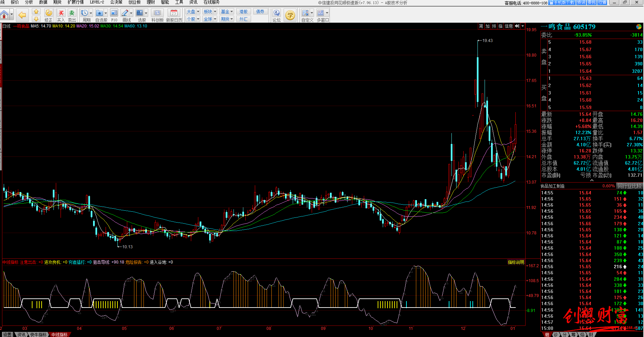Open the 多窗口 multi-window icon
644x337 pixels.
[x=320, y=13]
